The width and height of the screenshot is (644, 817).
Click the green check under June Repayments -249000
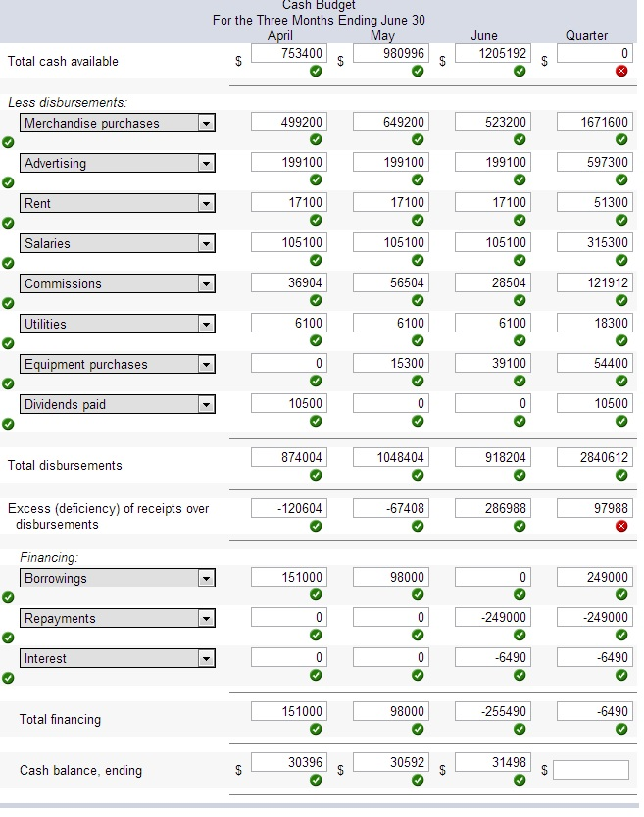tap(520, 635)
